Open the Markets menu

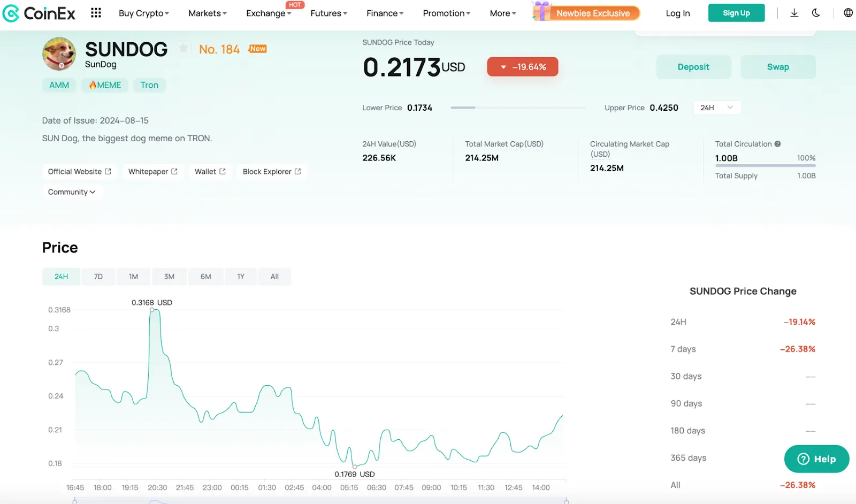click(208, 13)
